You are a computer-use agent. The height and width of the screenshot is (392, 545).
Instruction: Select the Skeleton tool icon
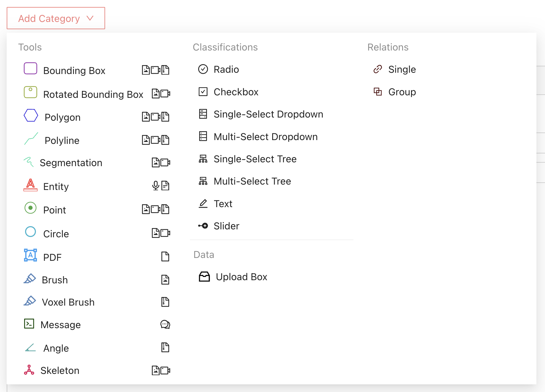[x=29, y=370]
